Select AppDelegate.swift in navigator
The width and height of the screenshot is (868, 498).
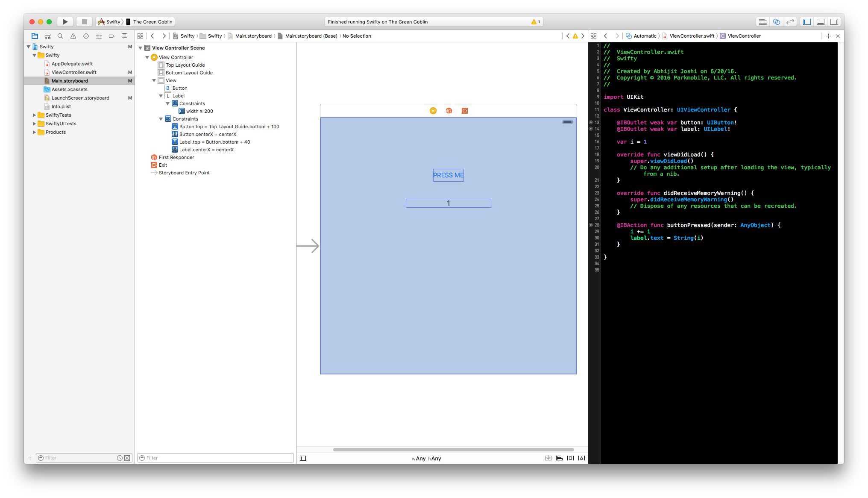point(72,64)
